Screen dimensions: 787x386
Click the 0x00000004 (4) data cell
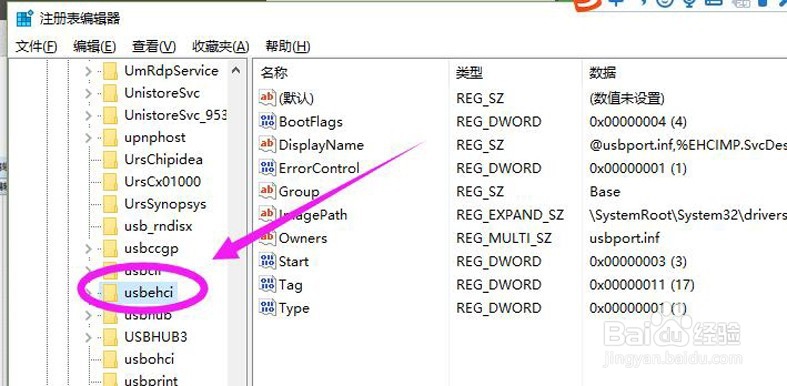click(638, 121)
